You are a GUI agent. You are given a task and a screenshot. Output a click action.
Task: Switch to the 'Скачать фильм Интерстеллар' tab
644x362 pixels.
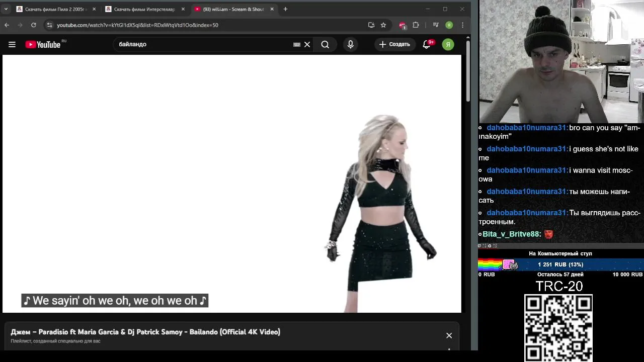coord(145,9)
